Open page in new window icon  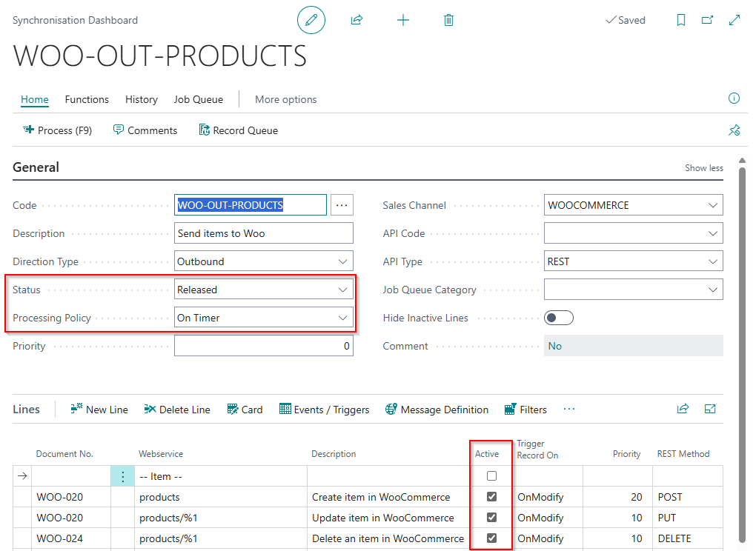click(707, 20)
